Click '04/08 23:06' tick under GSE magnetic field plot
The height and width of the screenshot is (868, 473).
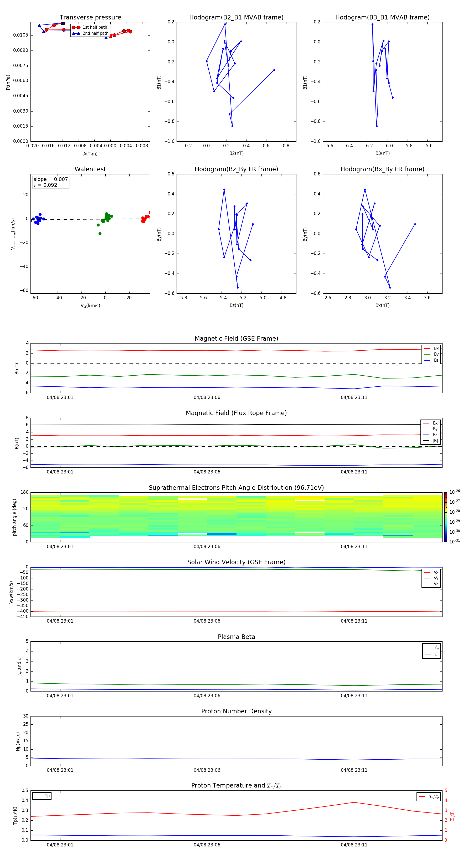[x=207, y=398]
